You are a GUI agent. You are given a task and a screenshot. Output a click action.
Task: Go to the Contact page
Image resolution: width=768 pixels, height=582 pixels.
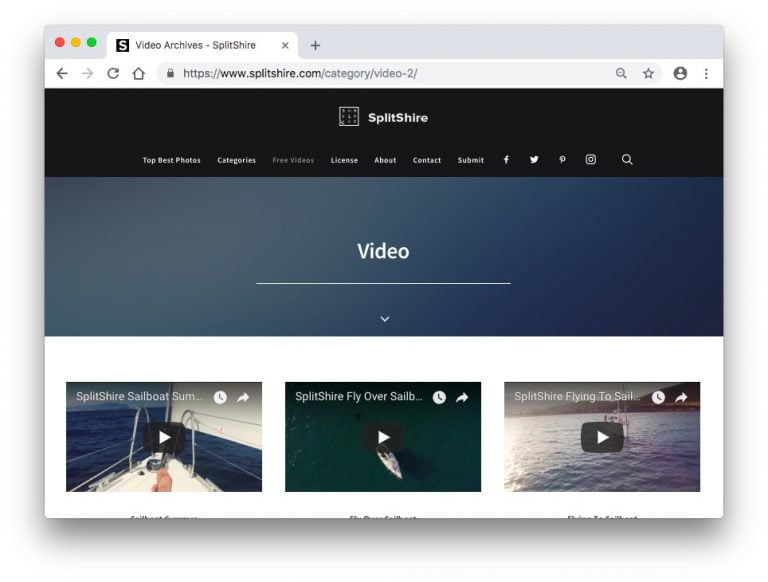(x=427, y=160)
